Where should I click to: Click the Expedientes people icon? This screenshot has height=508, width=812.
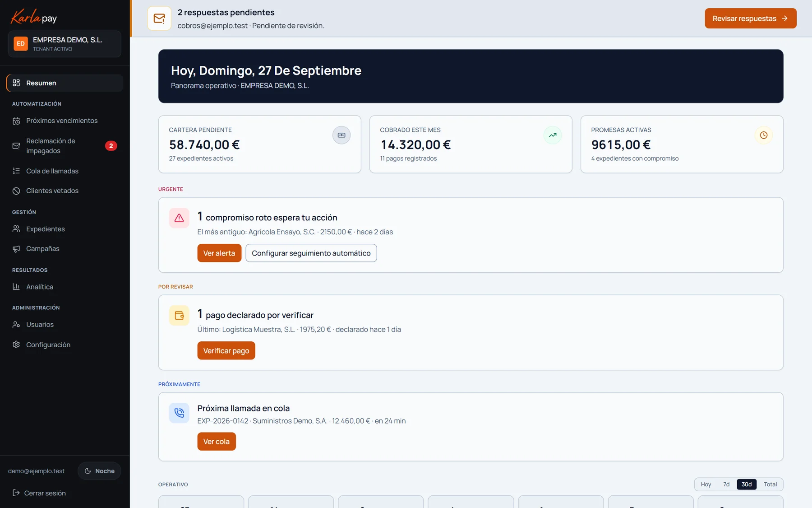click(x=16, y=229)
